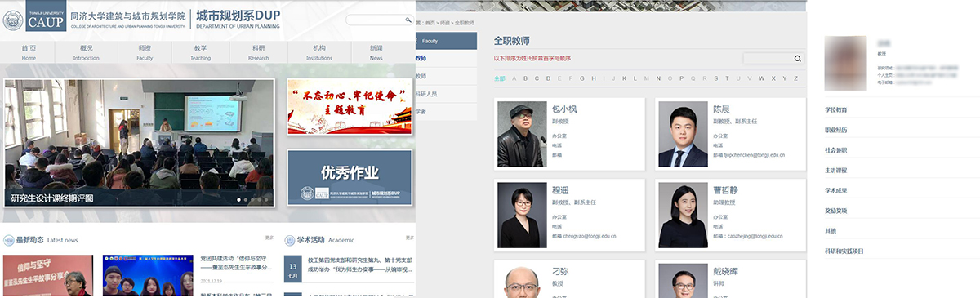Viewport: 980px width, 298px height.
Task: Open the 优秀作业 banner
Action: pos(350,178)
